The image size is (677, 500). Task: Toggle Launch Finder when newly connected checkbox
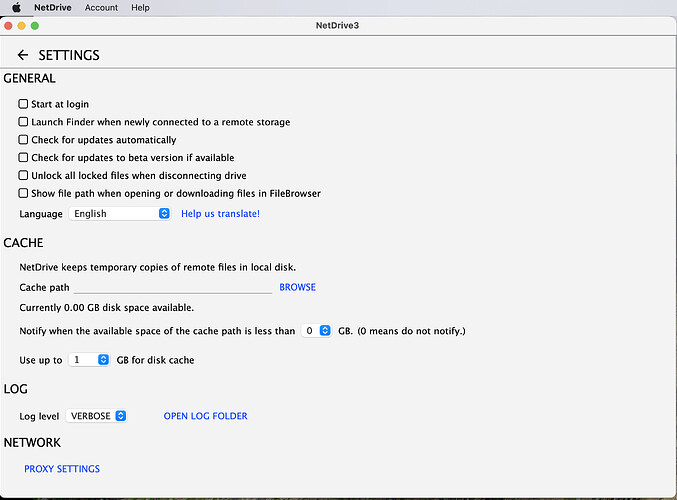pos(23,122)
